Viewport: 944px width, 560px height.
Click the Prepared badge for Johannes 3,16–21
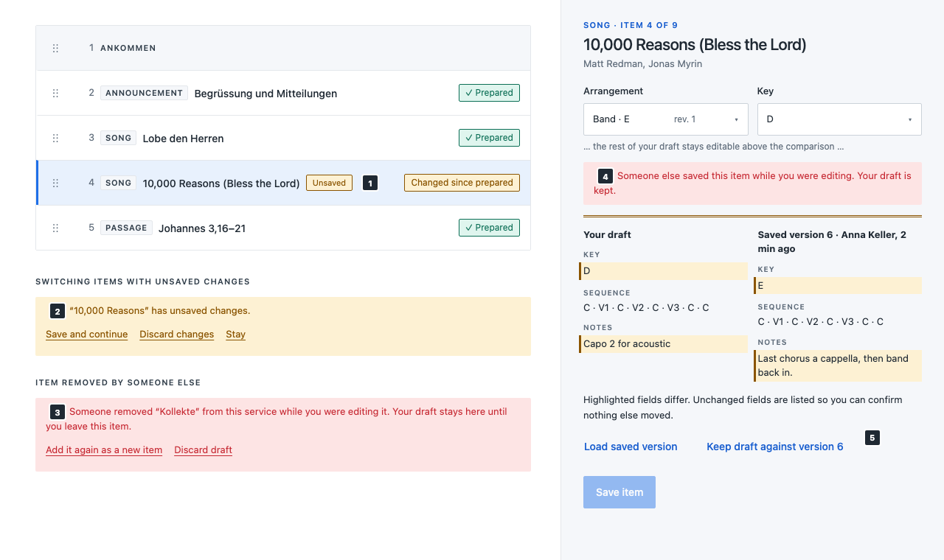coord(489,228)
